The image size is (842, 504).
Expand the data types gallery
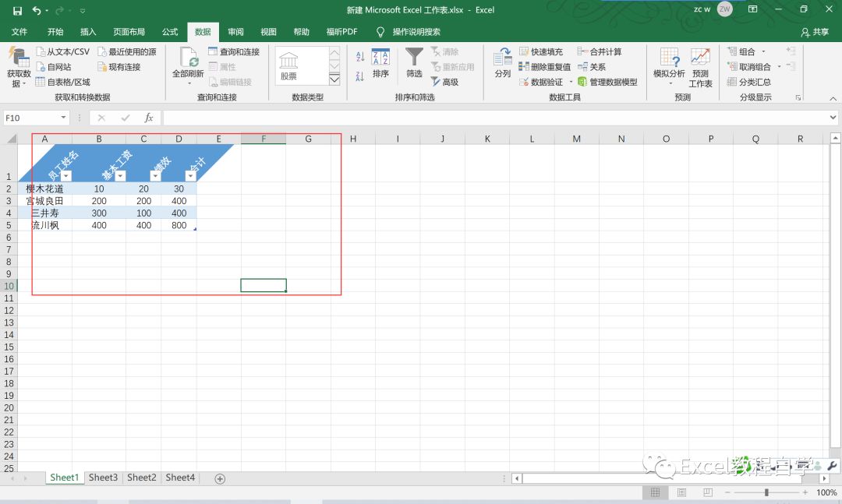point(334,79)
